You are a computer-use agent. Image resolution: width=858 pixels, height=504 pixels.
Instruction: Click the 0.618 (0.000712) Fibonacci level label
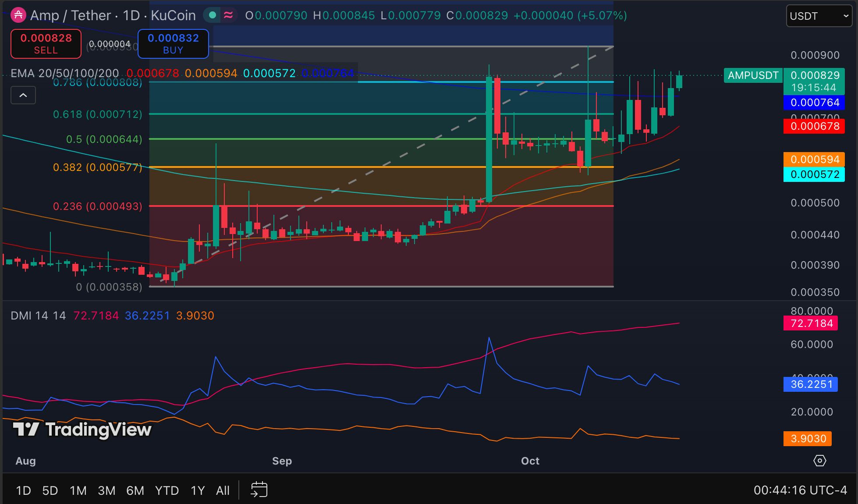pyautogui.click(x=98, y=114)
